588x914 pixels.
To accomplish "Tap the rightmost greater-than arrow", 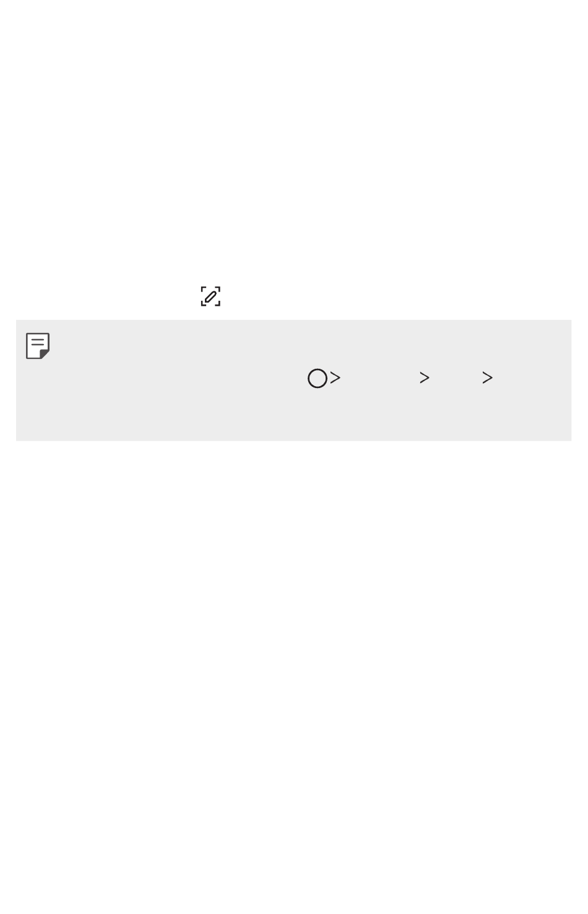I will [488, 377].
